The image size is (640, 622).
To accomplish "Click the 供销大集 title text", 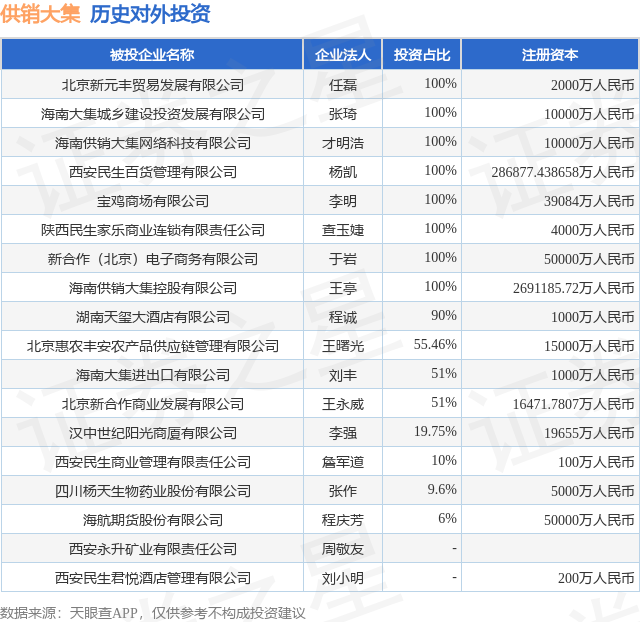I will [x=40, y=14].
